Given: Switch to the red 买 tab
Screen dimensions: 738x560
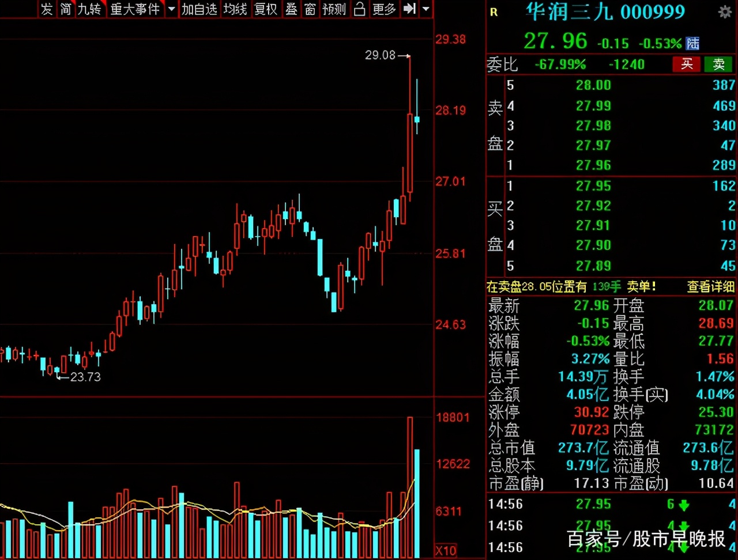Looking at the screenshot, I should tap(686, 65).
